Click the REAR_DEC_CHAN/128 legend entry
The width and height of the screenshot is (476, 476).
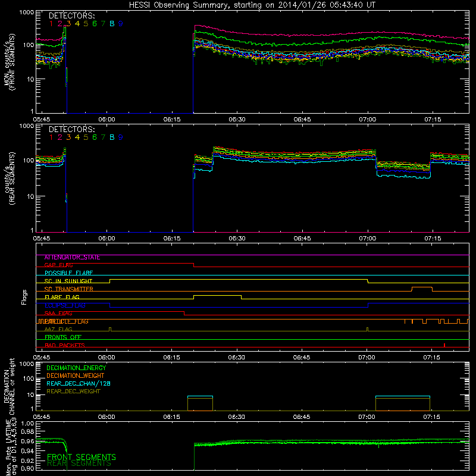coord(79,384)
